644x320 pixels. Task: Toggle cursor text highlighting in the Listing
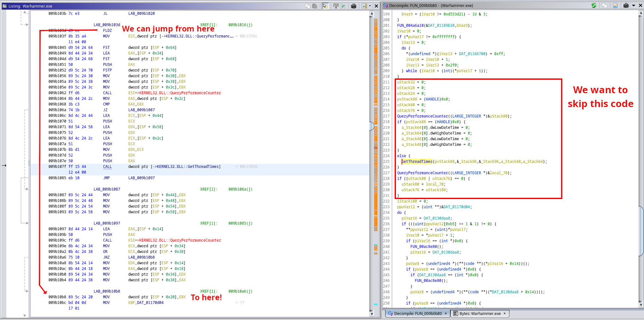325,5
